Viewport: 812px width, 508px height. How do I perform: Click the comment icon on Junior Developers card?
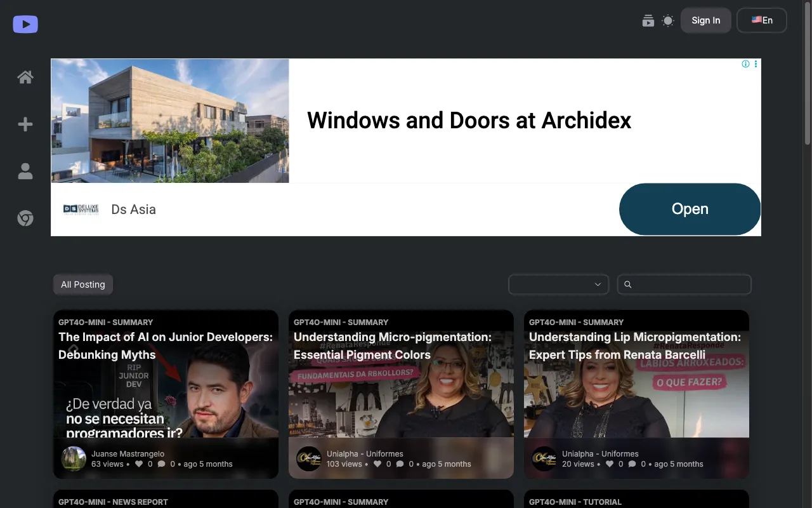click(x=161, y=464)
